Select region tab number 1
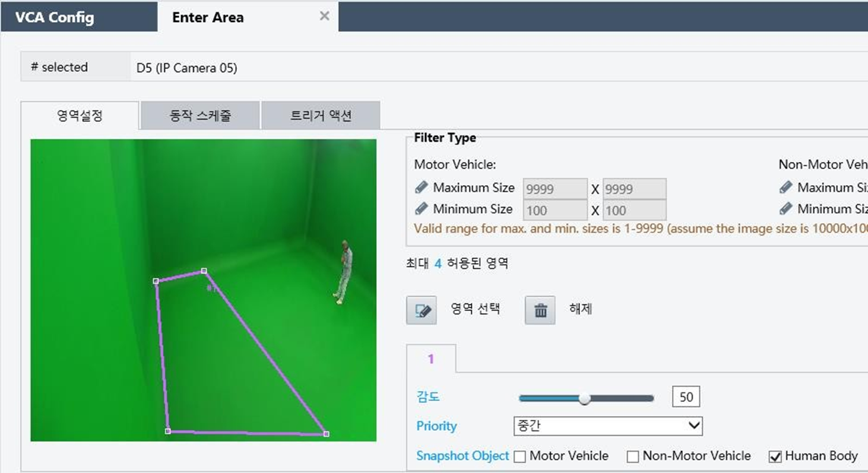Viewport: 868px width, 473px height. tap(431, 359)
